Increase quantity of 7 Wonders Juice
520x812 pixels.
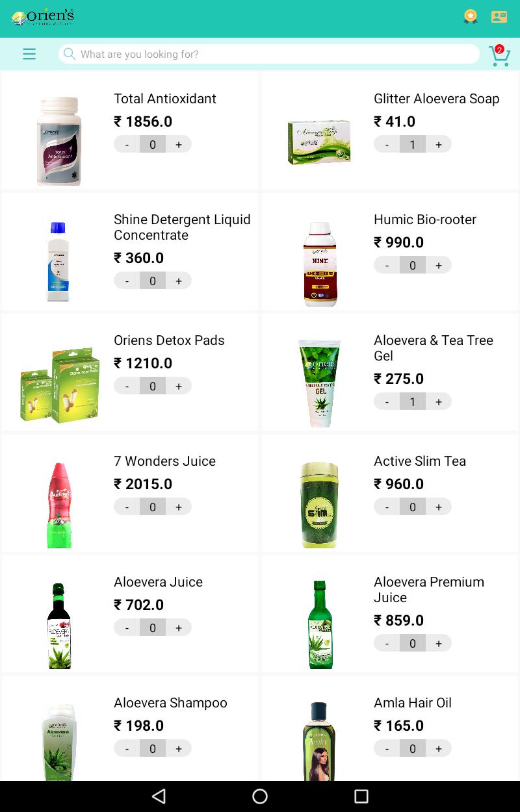coord(179,507)
